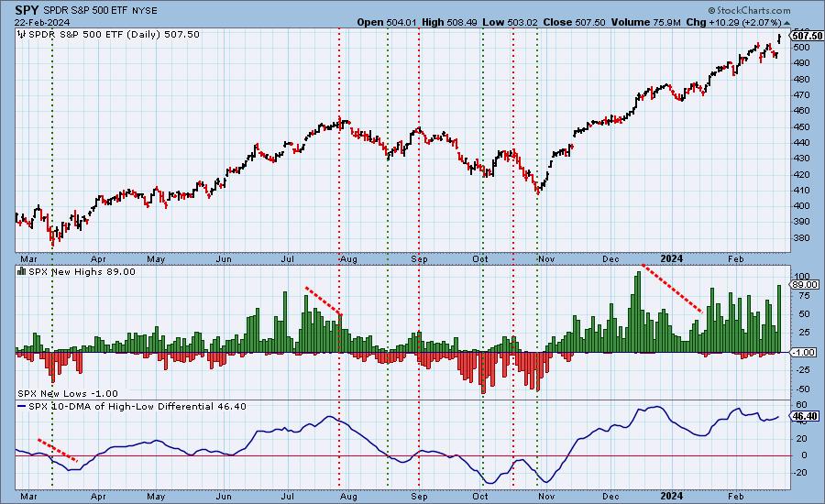Click the 420 price axis label
825x504 pixels.
802,175
